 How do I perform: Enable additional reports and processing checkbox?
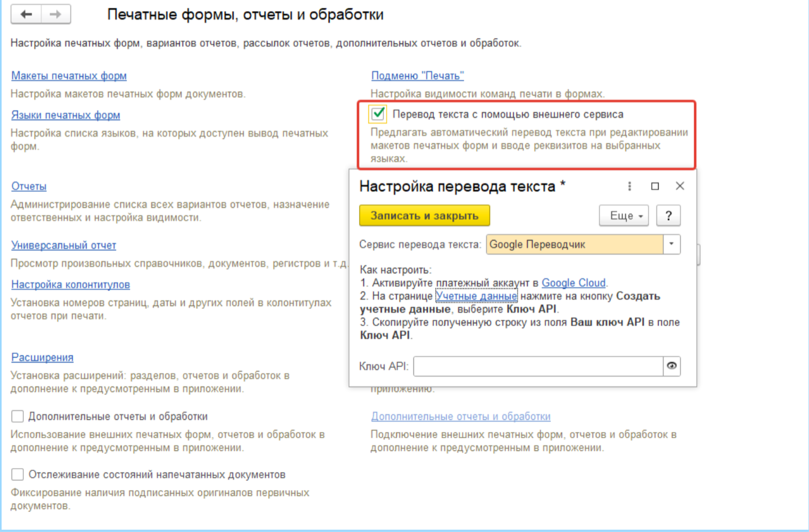tap(18, 416)
